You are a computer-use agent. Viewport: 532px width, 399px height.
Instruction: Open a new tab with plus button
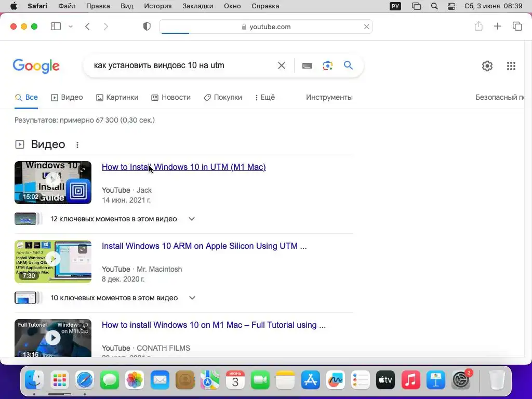tap(497, 26)
